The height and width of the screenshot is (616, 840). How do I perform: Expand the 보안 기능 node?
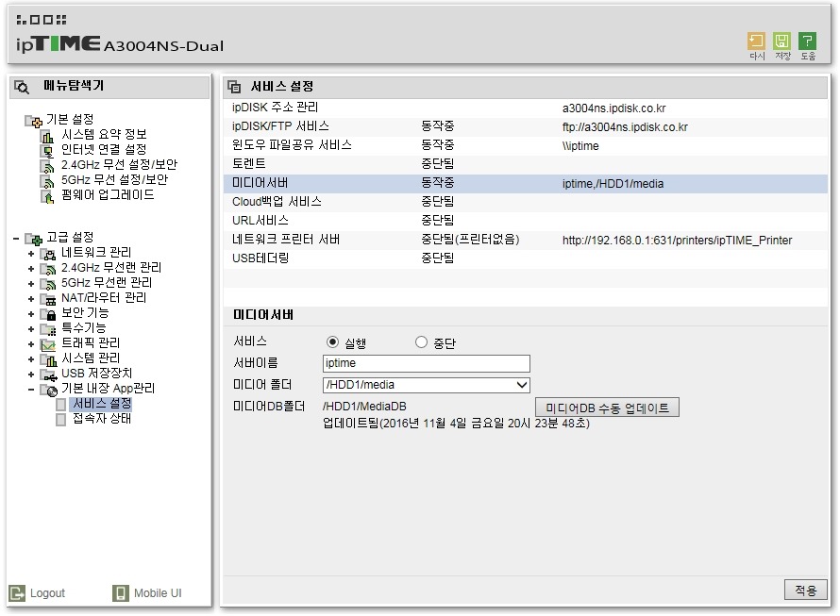(x=31, y=314)
